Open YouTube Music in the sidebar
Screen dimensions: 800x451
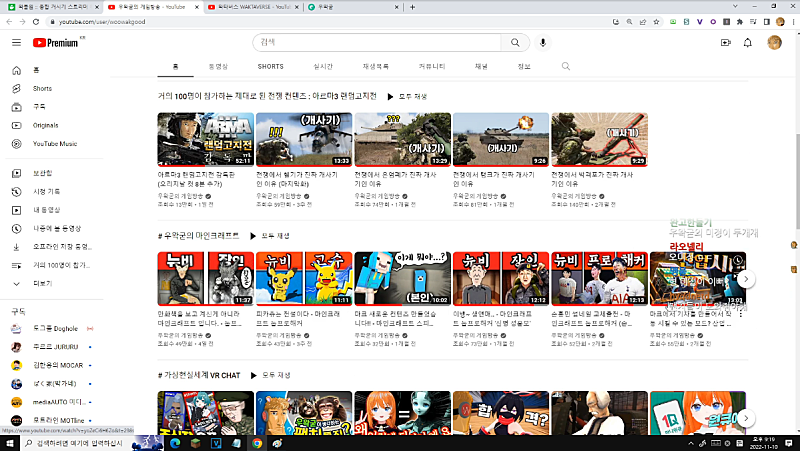tap(54, 143)
